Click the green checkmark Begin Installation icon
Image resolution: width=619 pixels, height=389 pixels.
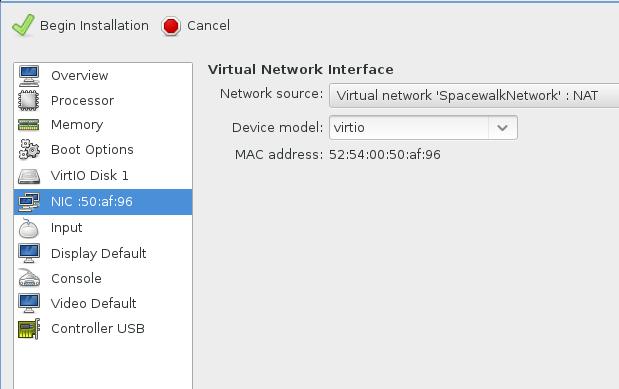(23, 25)
